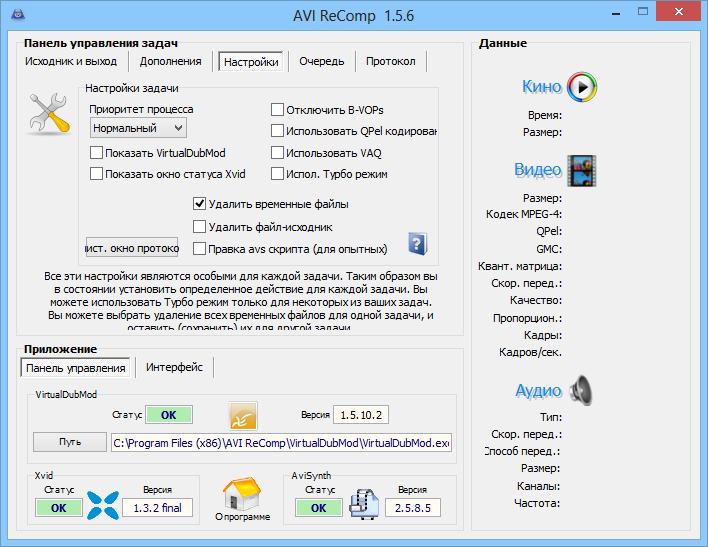The image size is (708, 547).
Task: Close the AVI ReComp window
Action: 679,12
